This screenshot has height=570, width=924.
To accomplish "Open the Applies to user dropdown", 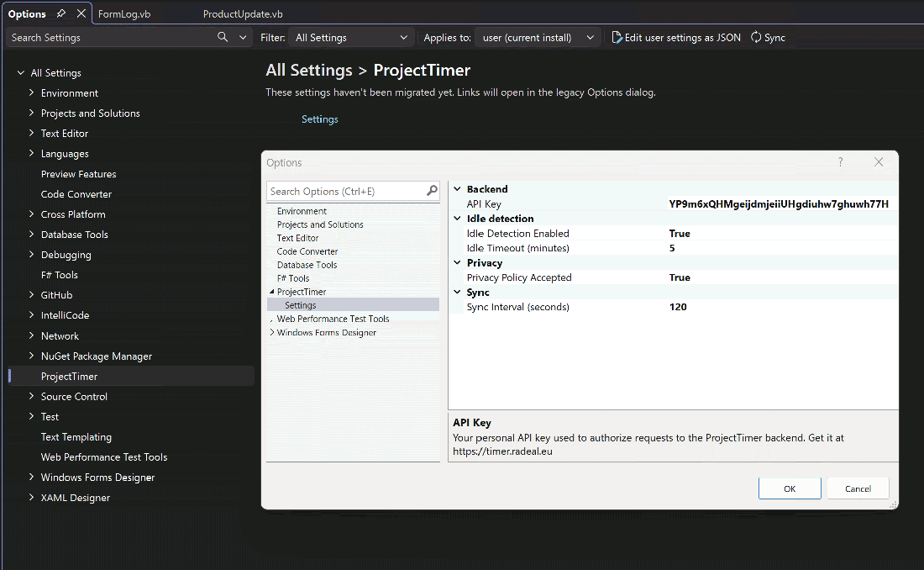I will 538,37.
